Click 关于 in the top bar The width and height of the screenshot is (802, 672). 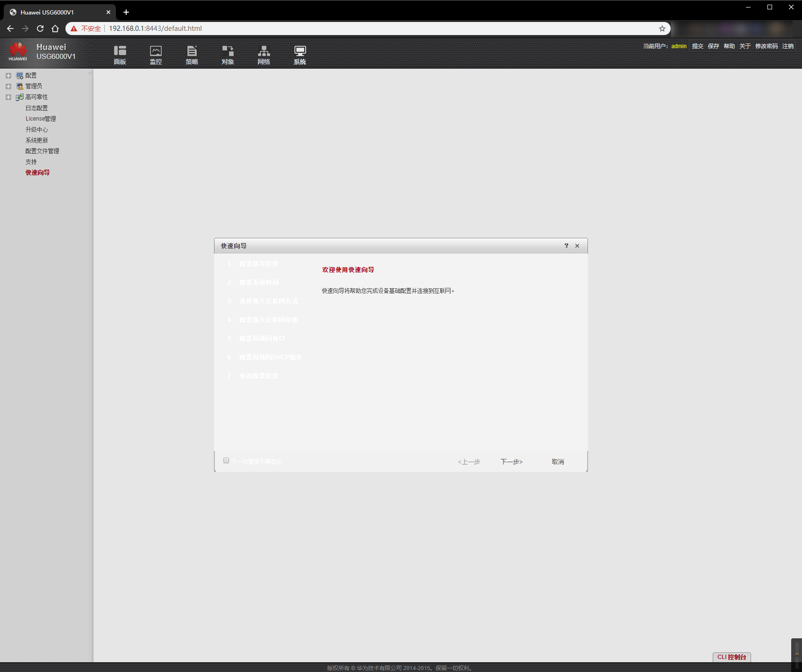(x=745, y=46)
